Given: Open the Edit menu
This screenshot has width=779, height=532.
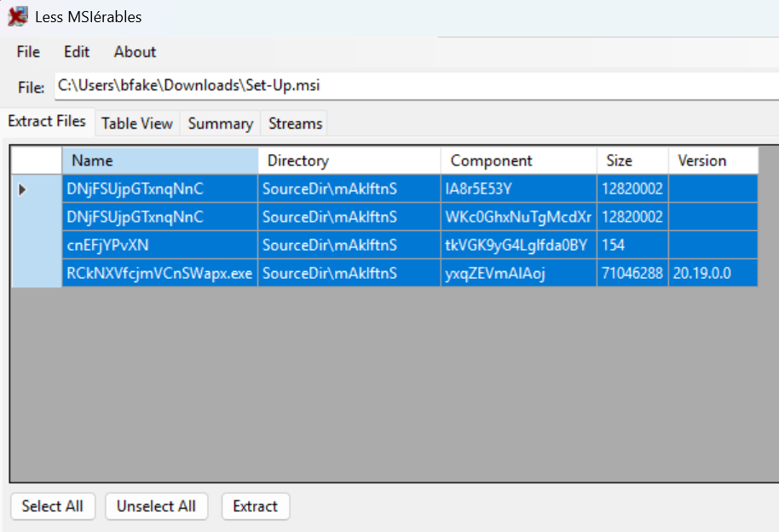Looking at the screenshot, I should tap(77, 52).
